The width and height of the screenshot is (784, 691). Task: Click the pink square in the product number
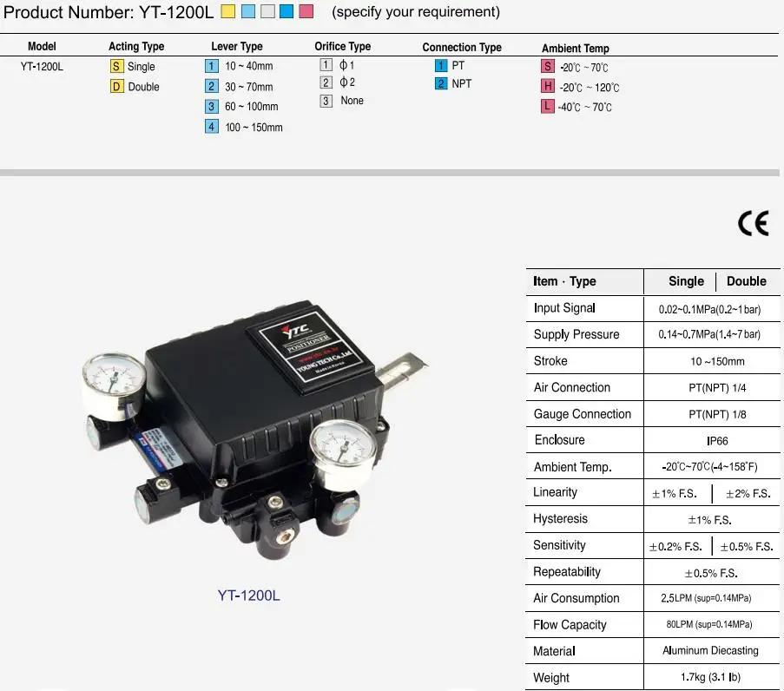pos(306,12)
